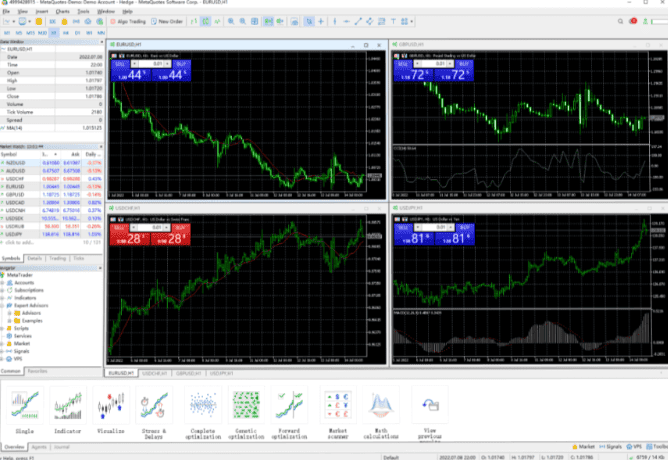Tile chart windows using the grid icon

(254, 21)
